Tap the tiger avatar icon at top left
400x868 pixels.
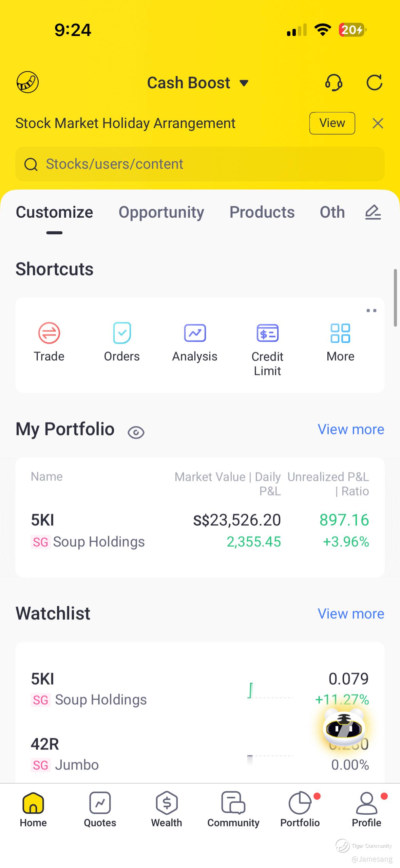27,82
